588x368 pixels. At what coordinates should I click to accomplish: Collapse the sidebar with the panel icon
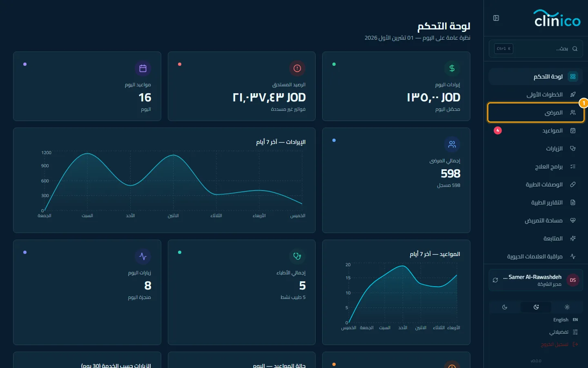pyautogui.click(x=496, y=18)
